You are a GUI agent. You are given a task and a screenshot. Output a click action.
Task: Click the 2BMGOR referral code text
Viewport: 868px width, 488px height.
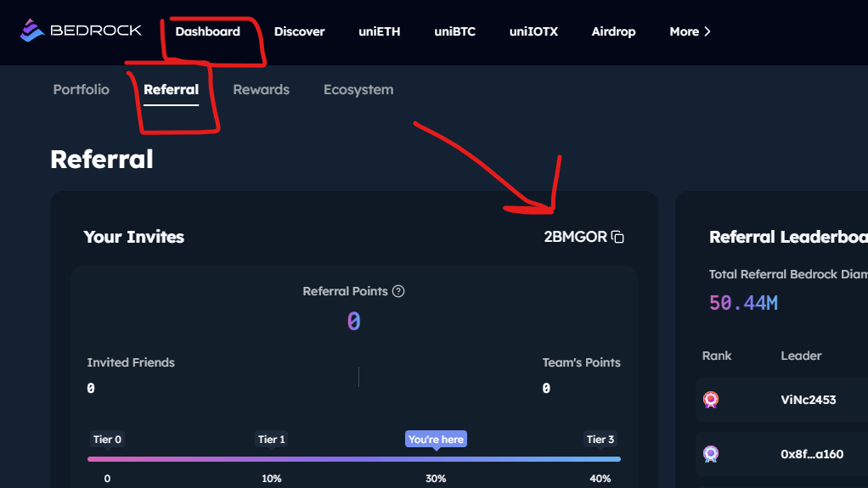[575, 237]
